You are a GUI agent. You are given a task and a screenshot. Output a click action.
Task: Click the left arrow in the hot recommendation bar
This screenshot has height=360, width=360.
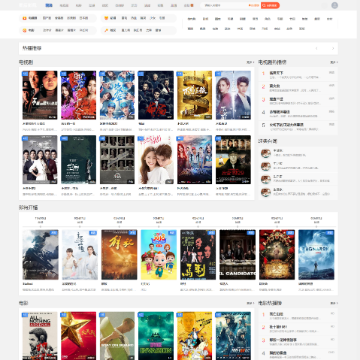pyautogui.click(x=317, y=48)
